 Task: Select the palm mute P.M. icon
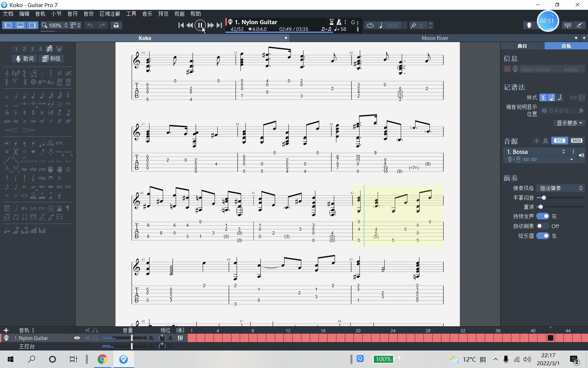[59, 143]
